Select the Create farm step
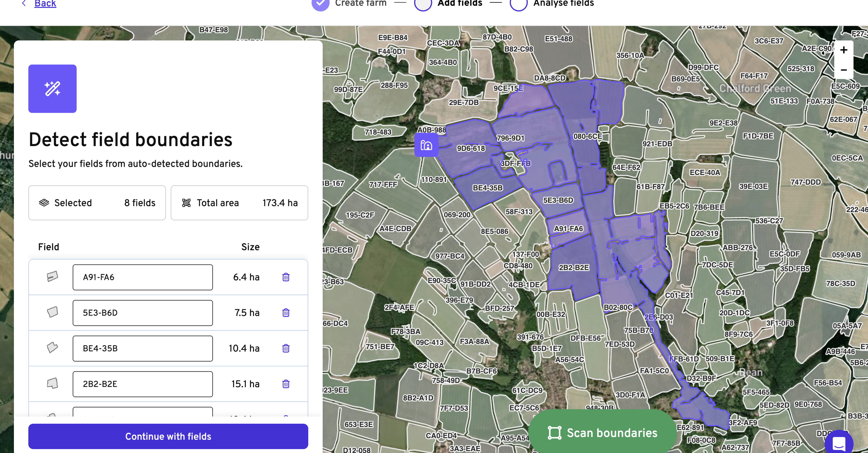The image size is (868, 453). [349, 3]
